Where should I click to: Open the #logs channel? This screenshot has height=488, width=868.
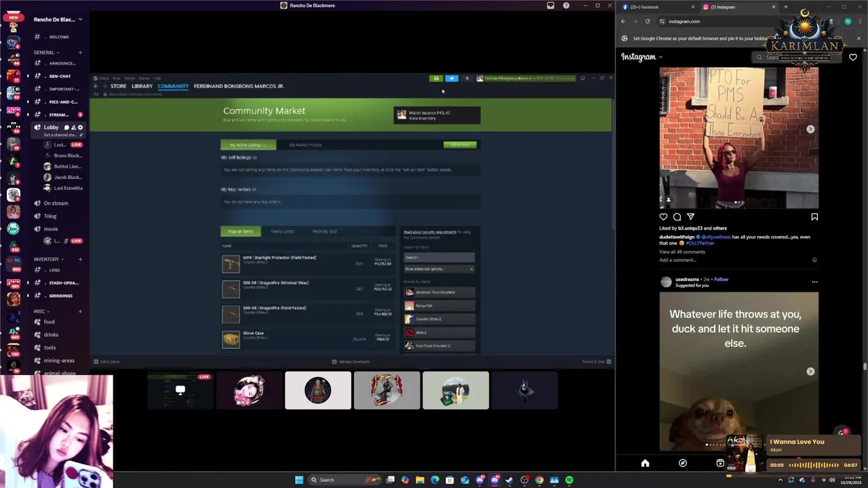(54, 270)
